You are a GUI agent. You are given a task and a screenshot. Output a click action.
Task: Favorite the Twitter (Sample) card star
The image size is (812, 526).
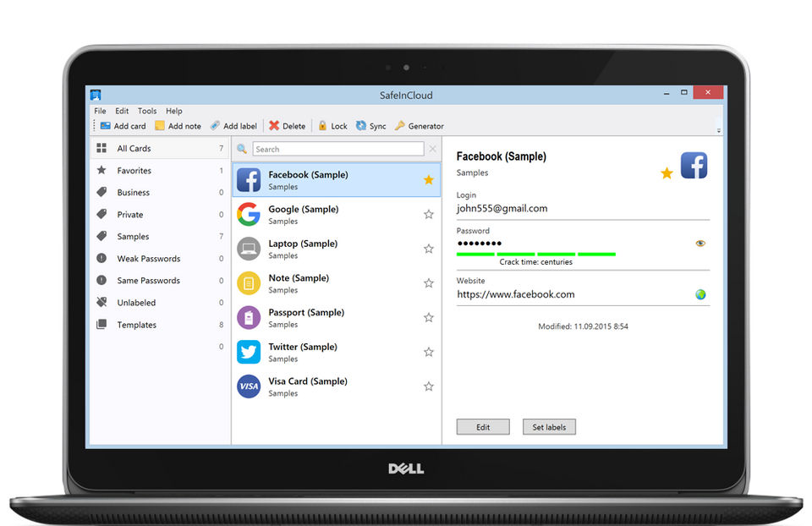428,352
